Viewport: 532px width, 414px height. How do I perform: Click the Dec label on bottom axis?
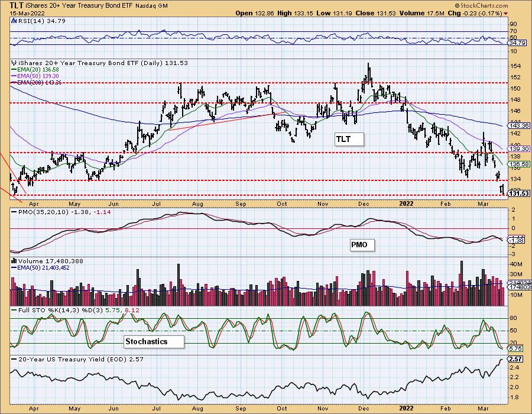pos(364,408)
